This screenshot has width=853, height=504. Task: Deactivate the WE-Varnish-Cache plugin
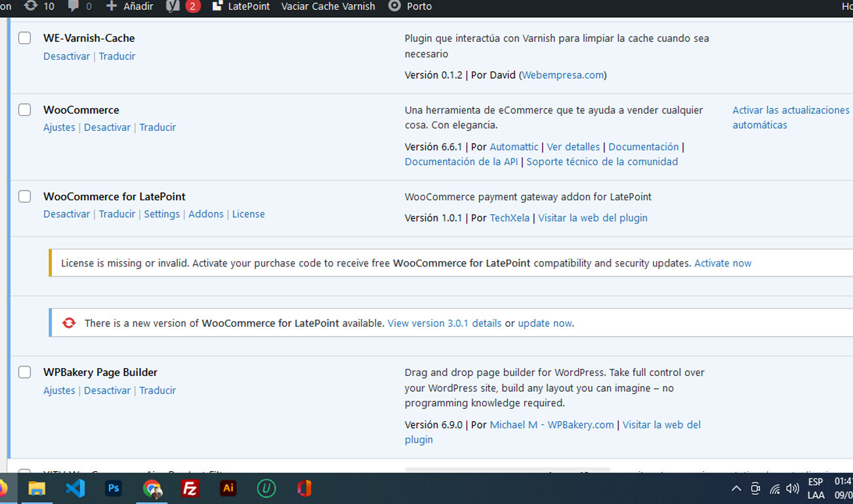tap(67, 56)
